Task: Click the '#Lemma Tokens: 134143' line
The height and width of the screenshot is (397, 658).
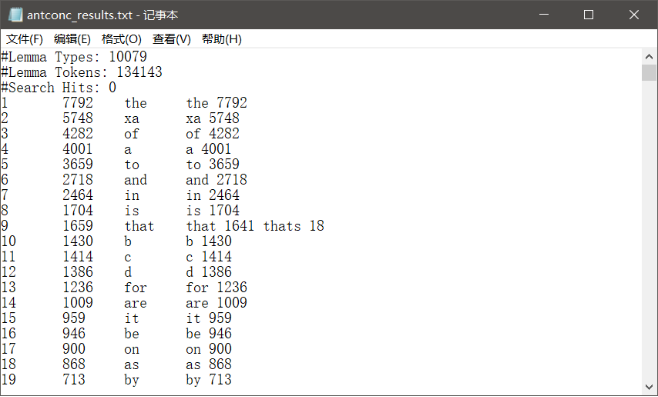Action: pyautogui.click(x=81, y=72)
